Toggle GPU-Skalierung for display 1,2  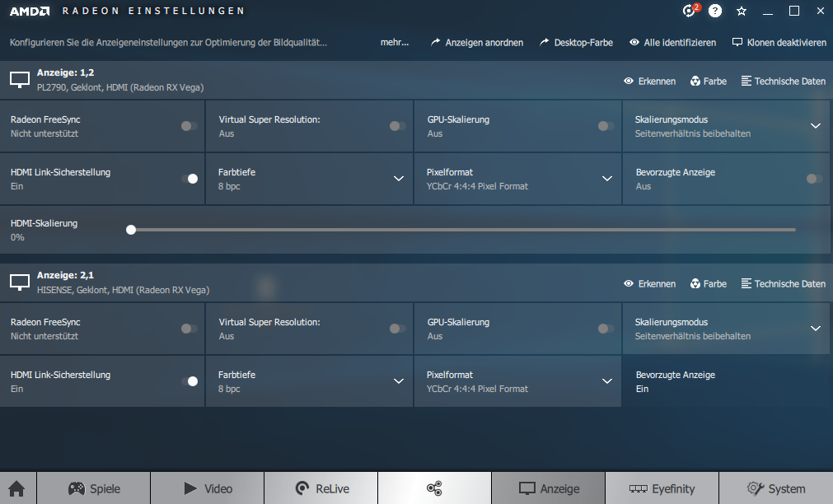pos(606,126)
